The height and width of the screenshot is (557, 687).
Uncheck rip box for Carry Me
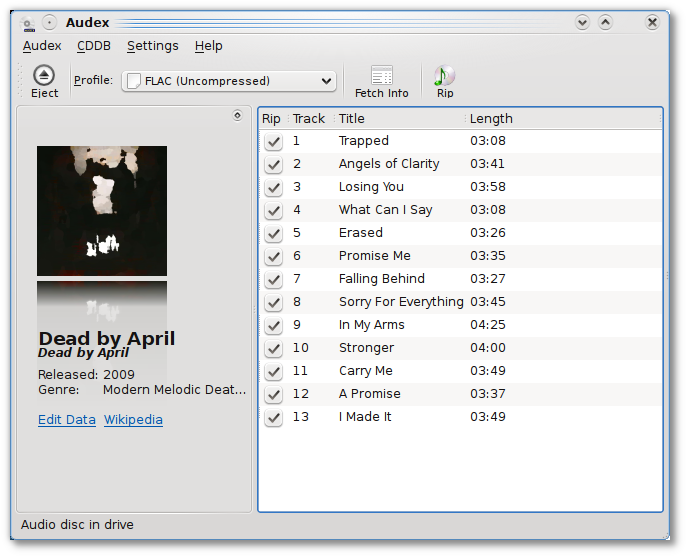click(273, 372)
